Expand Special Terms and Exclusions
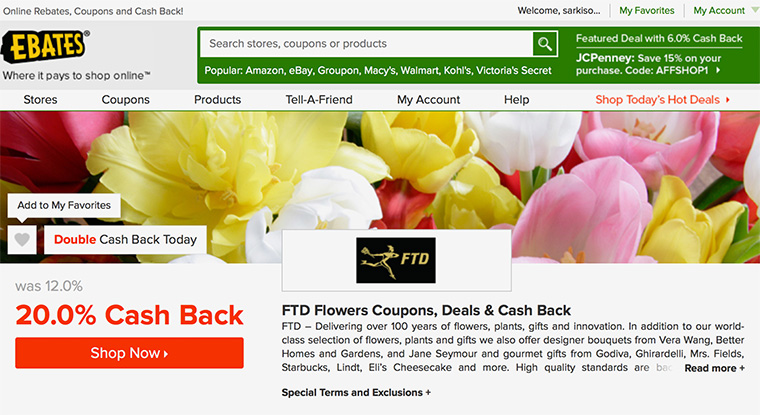Image resolution: width=760 pixels, height=415 pixels. point(356,392)
